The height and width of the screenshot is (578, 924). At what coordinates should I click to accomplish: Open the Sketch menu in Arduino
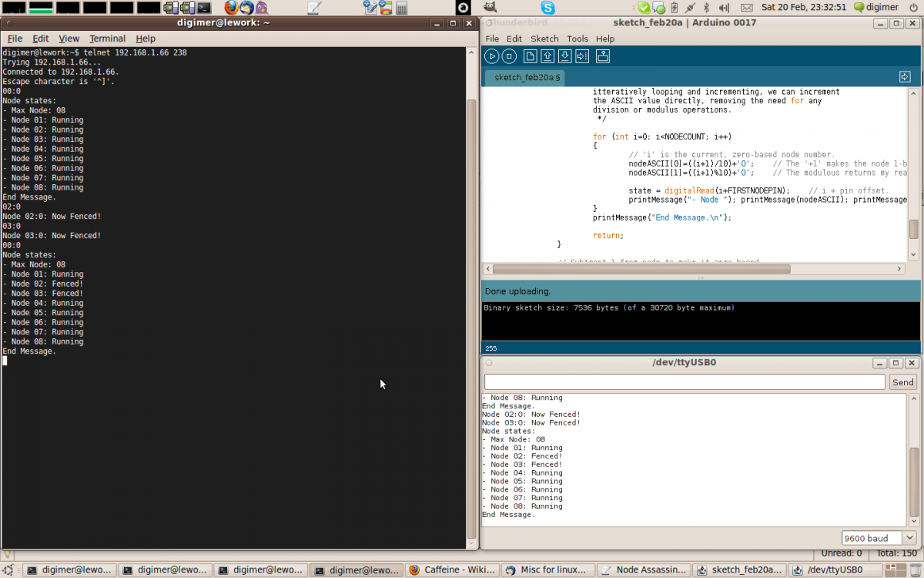[x=544, y=39]
